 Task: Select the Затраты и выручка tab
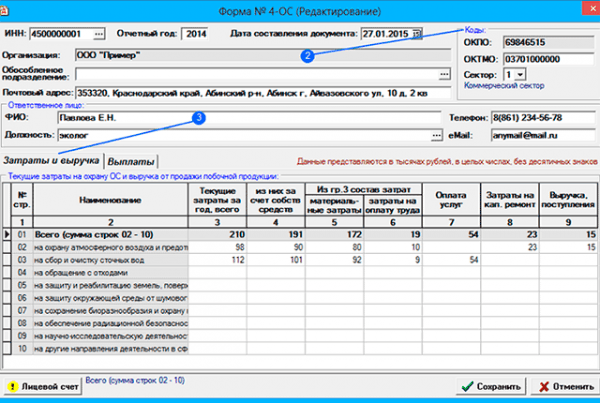click(x=50, y=160)
